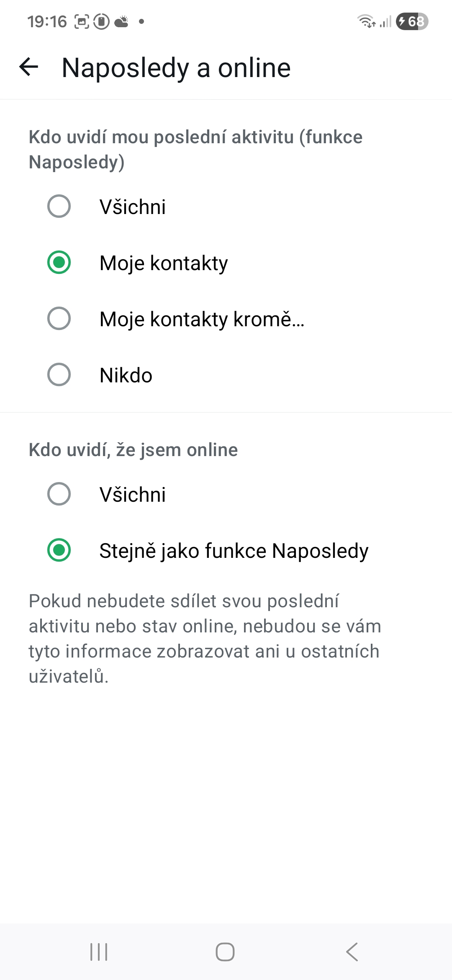The image size is (452, 980).
Task: Tap the Pokud nebudete sdílet info text
Action: tap(205, 638)
